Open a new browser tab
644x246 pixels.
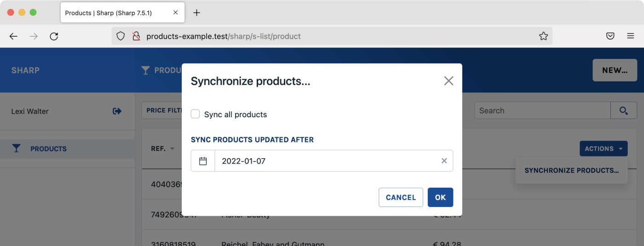coord(196,13)
